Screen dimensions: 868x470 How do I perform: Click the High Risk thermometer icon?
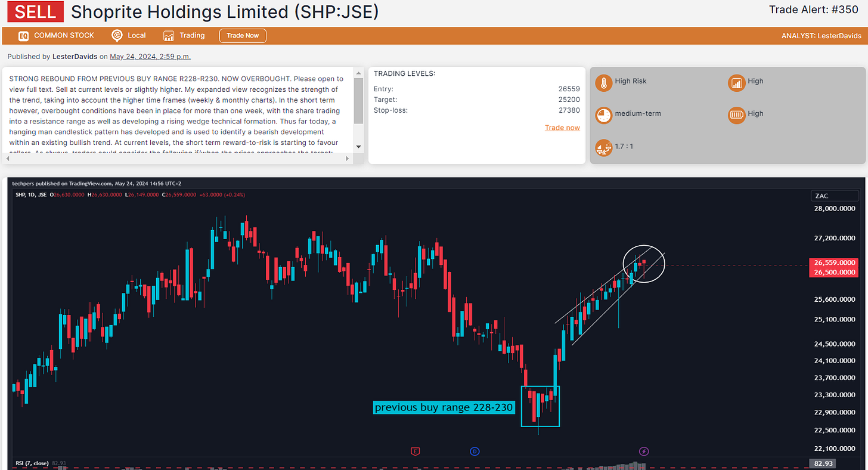pos(603,83)
